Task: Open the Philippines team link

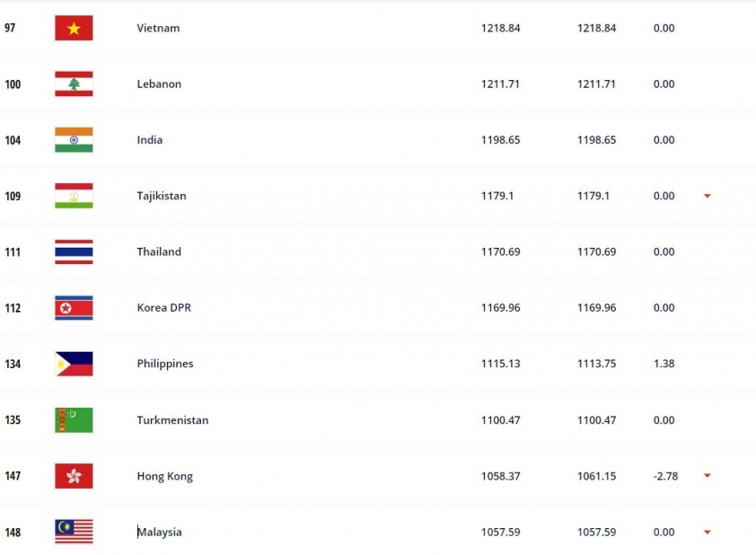Action: point(165,364)
